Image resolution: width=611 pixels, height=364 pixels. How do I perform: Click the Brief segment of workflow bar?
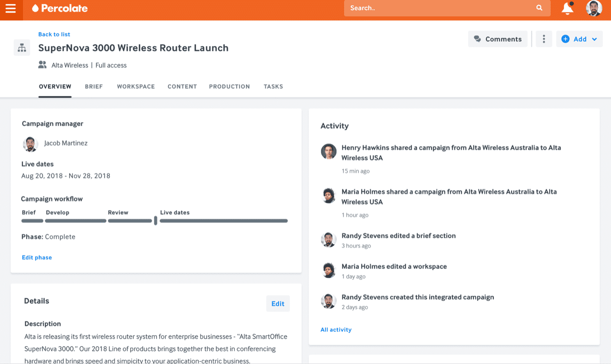(32, 221)
